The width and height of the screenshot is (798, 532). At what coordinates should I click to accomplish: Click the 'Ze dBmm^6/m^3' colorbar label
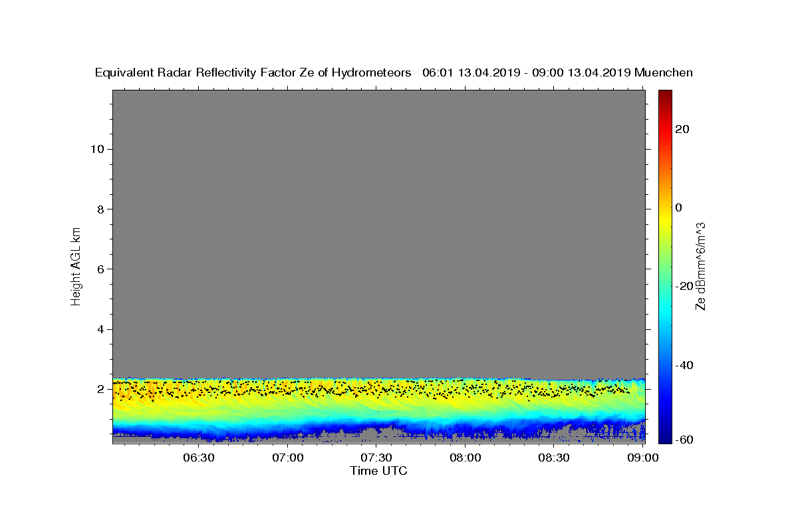[700, 266]
